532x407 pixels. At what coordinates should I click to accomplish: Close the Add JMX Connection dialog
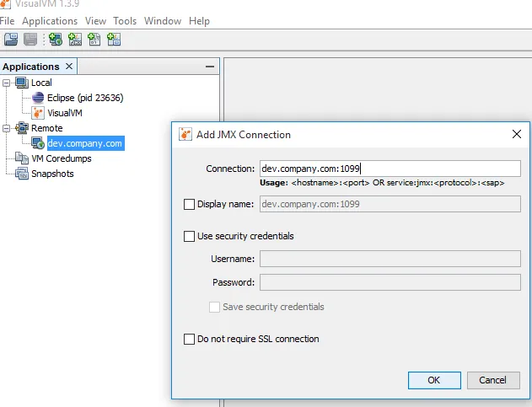(517, 134)
